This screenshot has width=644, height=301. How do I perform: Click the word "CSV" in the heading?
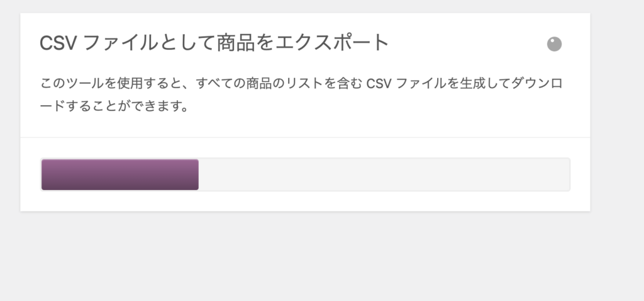58,43
